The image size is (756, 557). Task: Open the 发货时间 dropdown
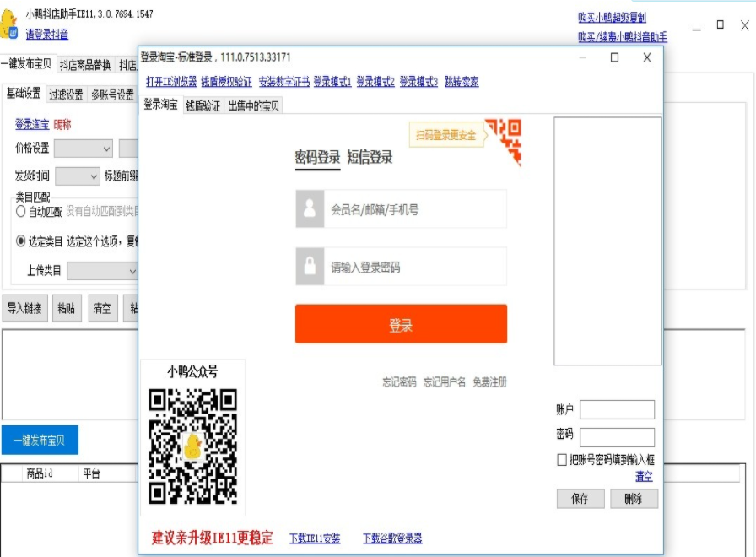[77, 176]
